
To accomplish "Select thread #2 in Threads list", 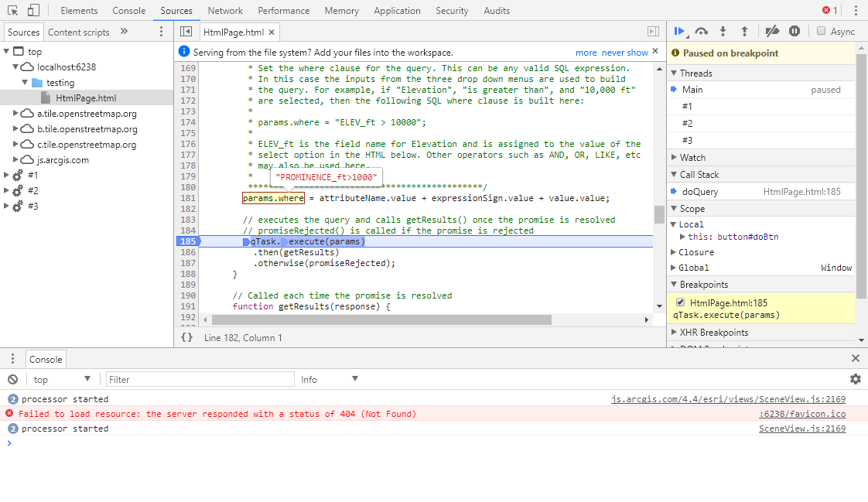I will click(x=761, y=124).
